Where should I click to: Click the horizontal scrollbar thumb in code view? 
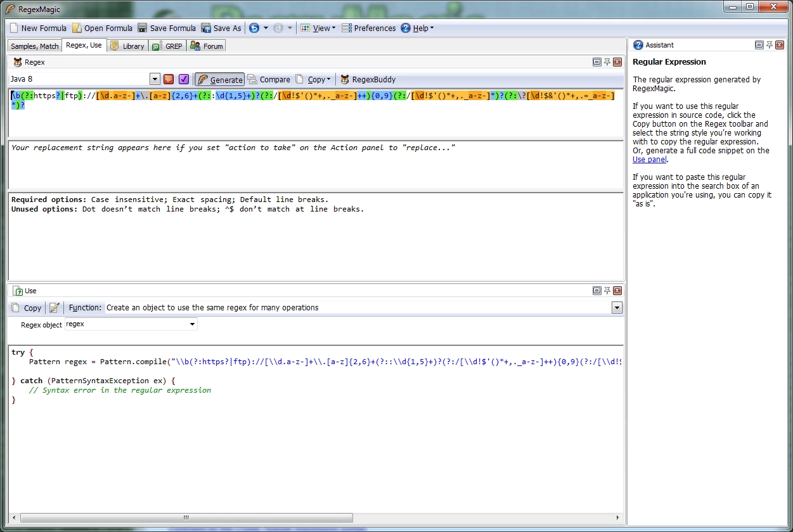tap(186, 517)
